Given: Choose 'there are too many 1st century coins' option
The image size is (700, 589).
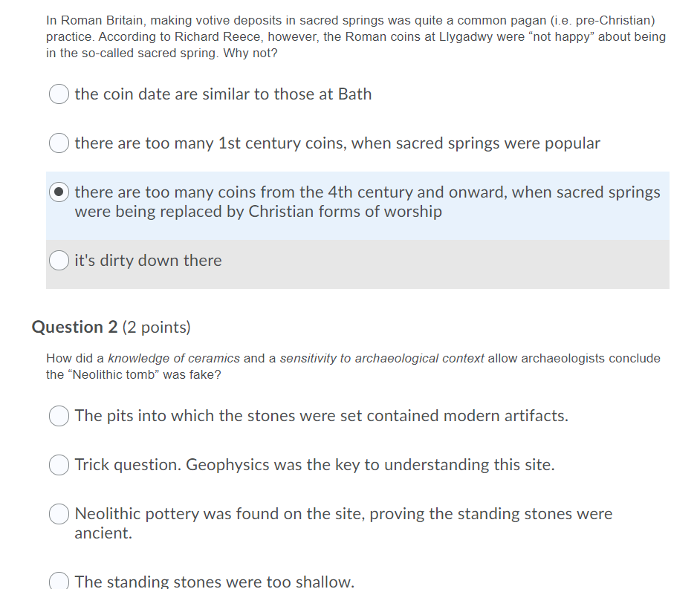Looking at the screenshot, I should 59,143.
